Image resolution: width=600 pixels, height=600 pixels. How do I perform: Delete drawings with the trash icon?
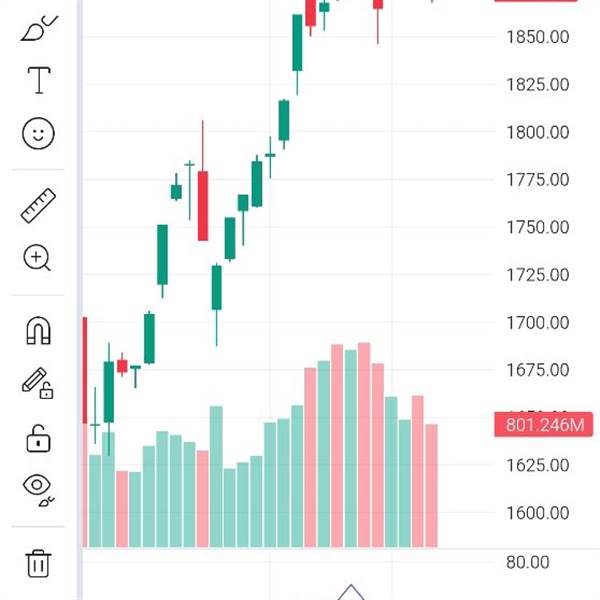(x=38, y=562)
